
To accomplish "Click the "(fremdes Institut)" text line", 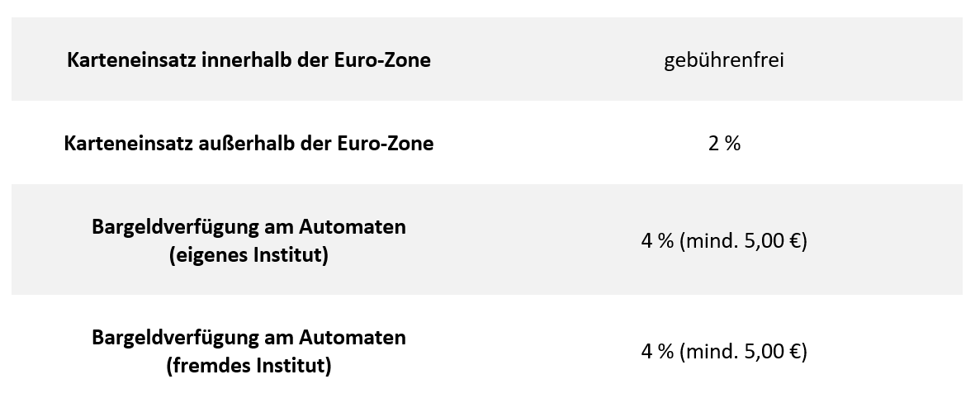I will tap(249, 366).
